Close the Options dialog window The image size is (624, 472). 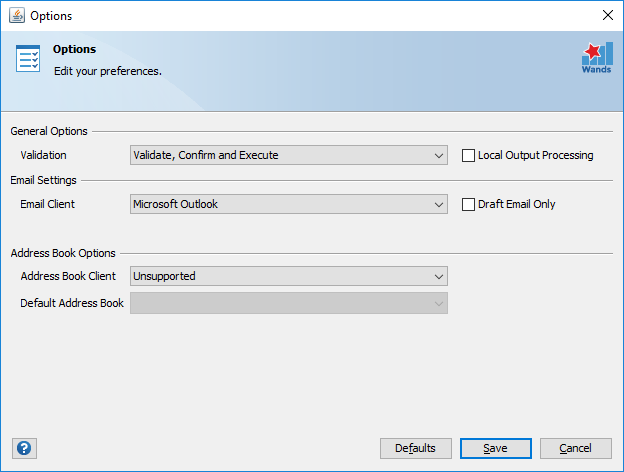click(606, 15)
